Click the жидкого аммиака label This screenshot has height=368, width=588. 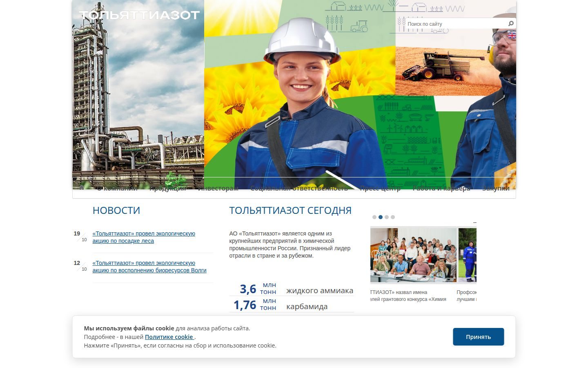click(320, 291)
